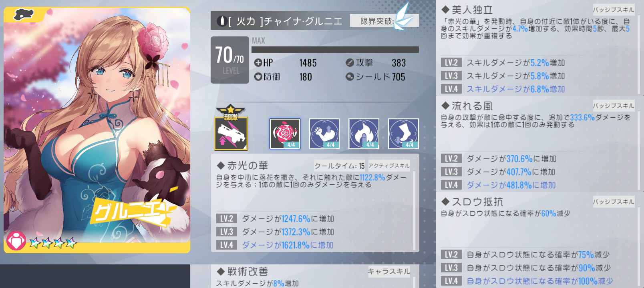Select the boot skill icon

click(403, 134)
